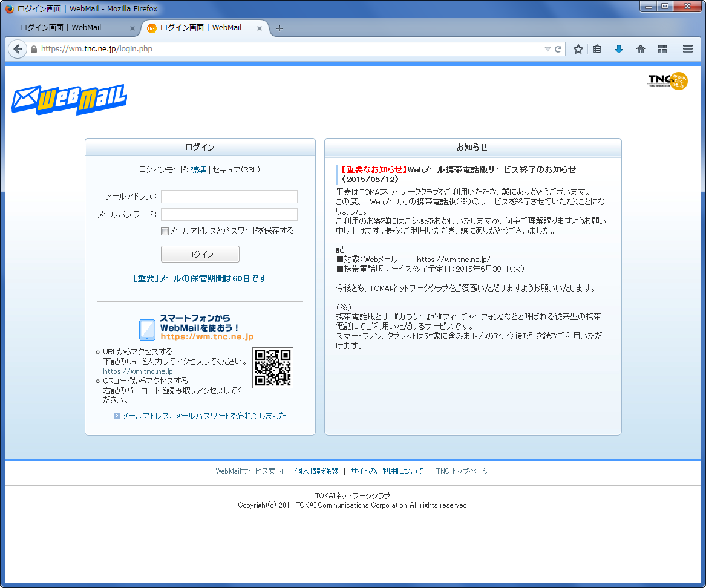
Task: Click the smartphone WebMail banner
Action: 196,327
